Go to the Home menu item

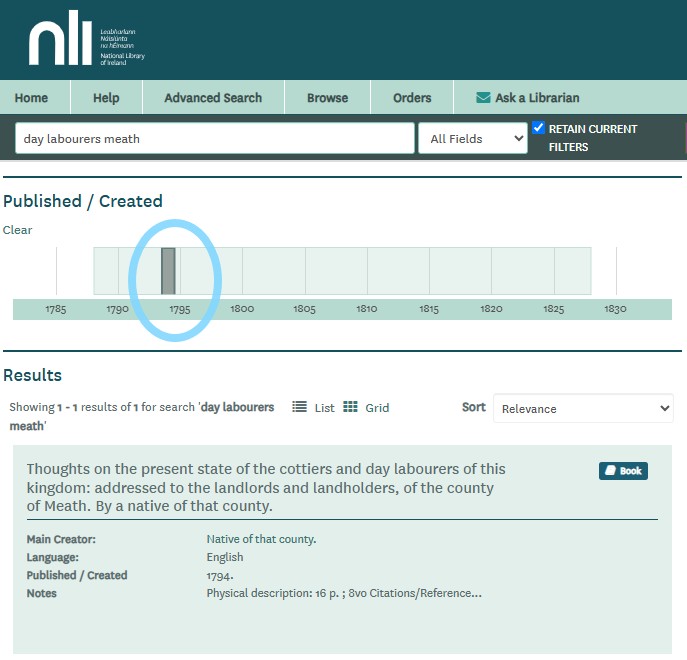click(32, 98)
